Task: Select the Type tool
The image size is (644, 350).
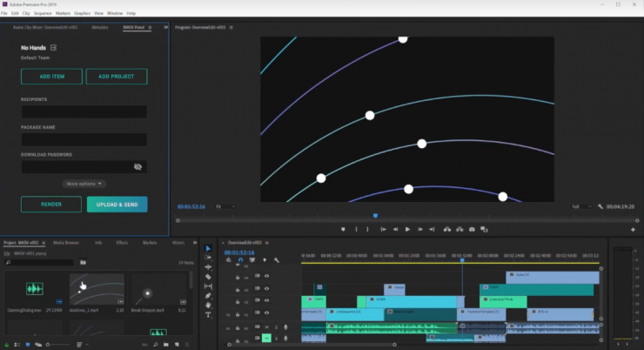Action: point(209,314)
